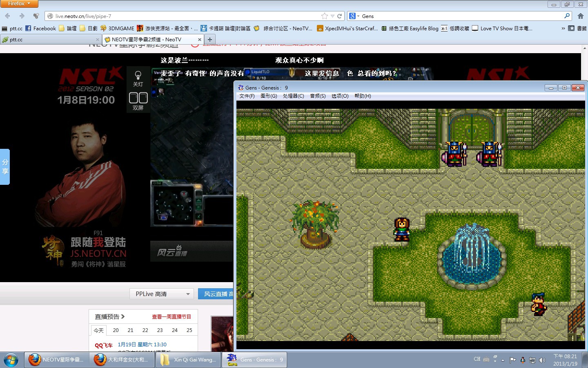Image resolution: width=588 pixels, height=368 pixels.
Task: Click the Gens window title-bar icon
Action: coord(241,88)
